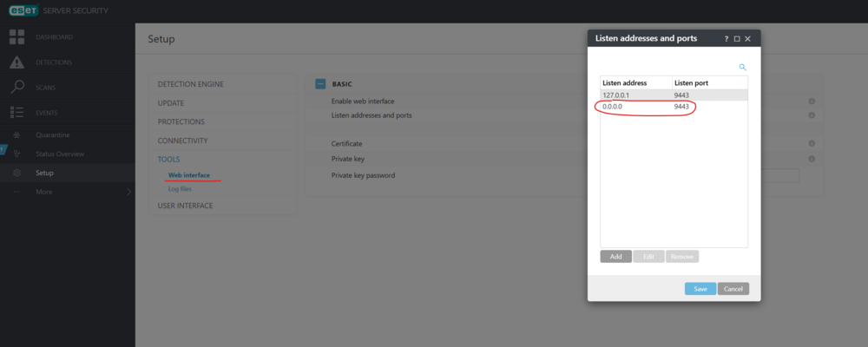Viewport: 868px width, 347px height.
Task: Open the Scans magnifier icon
Action: tap(17, 88)
